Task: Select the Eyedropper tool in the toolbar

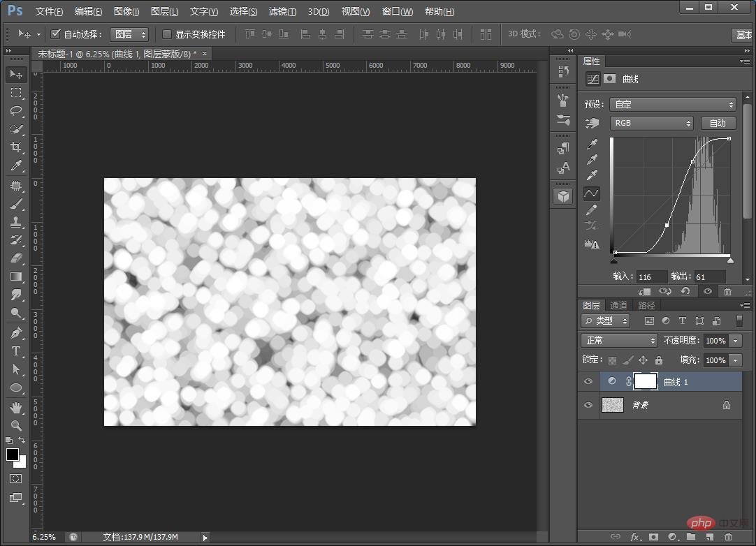Action: point(16,165)
